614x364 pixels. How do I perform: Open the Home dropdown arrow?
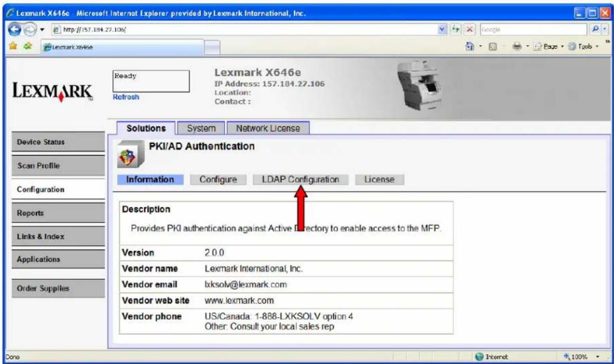481,47
